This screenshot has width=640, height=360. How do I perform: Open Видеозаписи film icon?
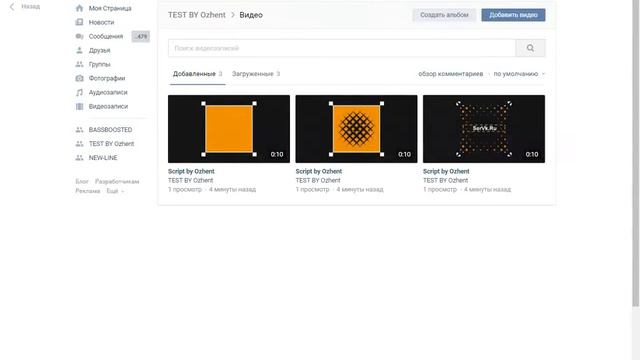(x=80, y=106)
